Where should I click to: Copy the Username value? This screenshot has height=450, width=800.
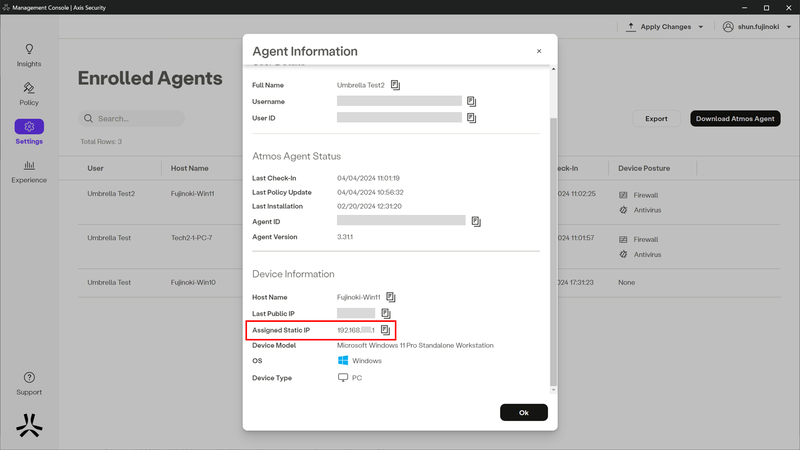pyautogui.click(x=471, y=102)
